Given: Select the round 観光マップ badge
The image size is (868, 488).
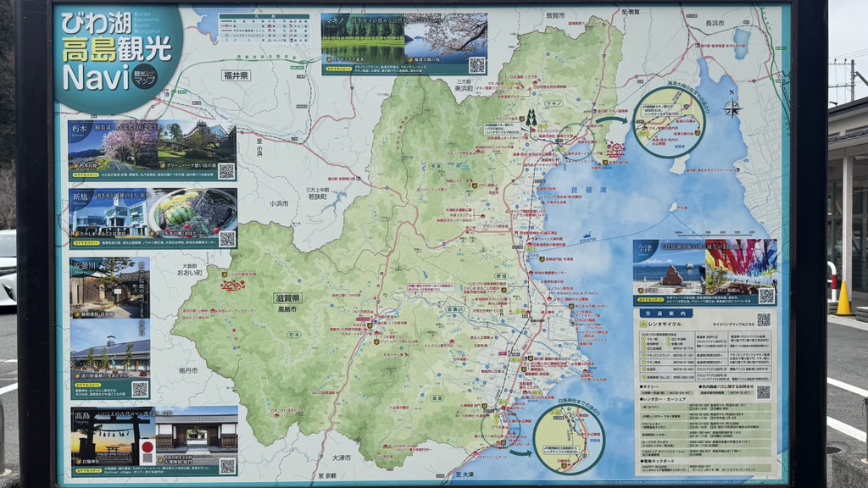Looking at the screenshot, I should (x=144, y=77).
